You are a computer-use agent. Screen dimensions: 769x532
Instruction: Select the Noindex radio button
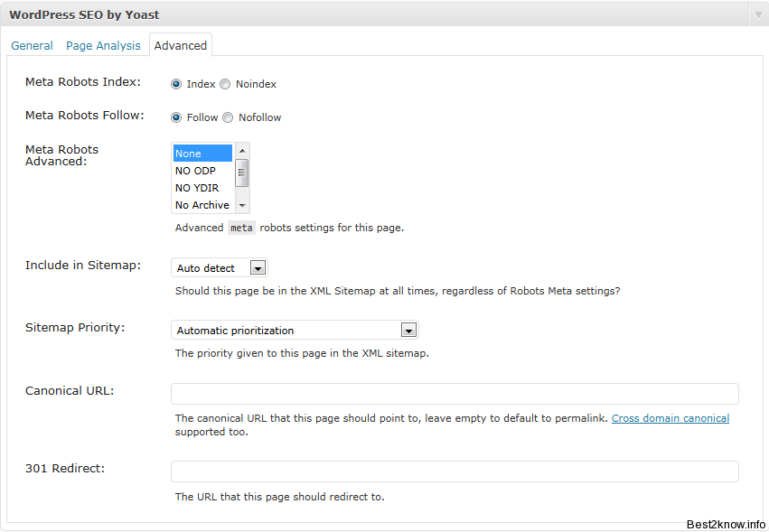225,84
